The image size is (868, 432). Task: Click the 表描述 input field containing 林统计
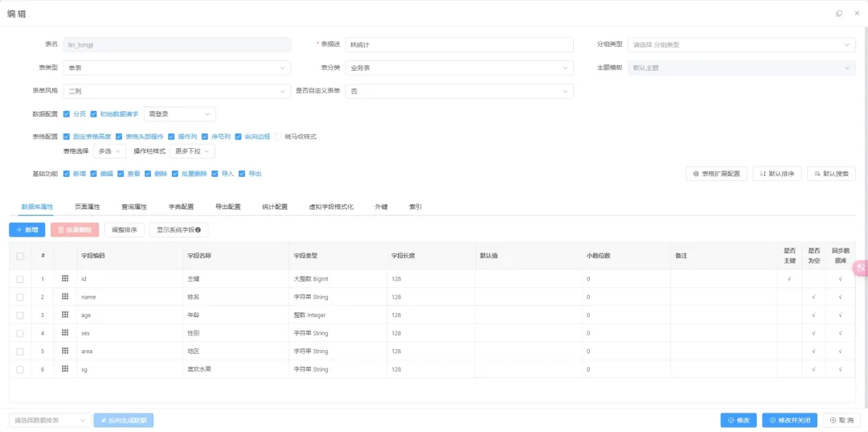pos(459,45)
